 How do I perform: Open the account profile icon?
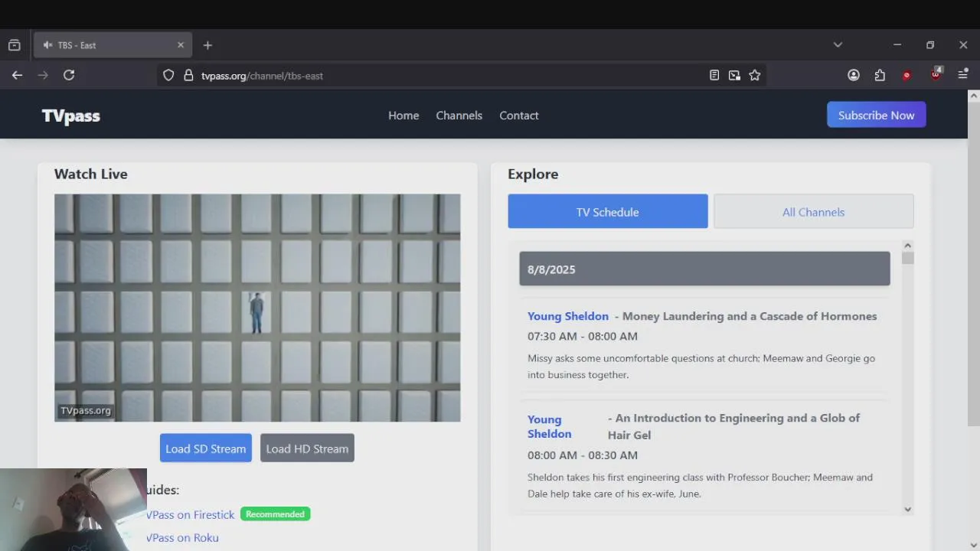click(854, 75)
